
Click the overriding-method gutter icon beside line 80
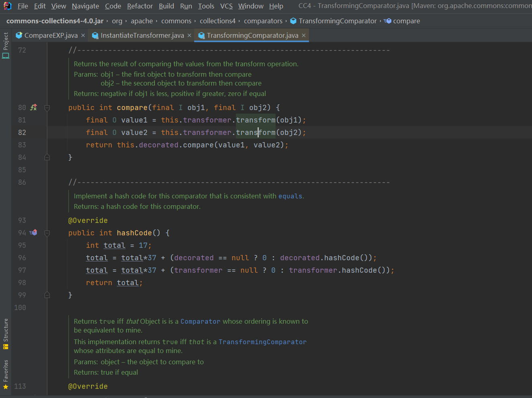click(x=34, y=107)
